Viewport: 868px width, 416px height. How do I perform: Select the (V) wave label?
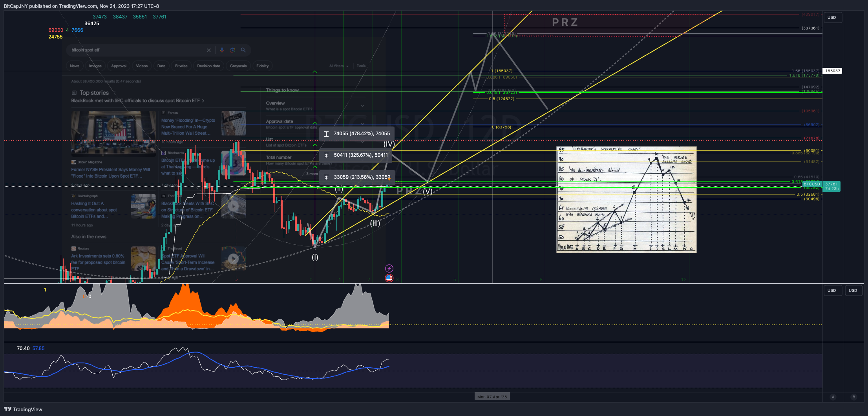[428, 191]
